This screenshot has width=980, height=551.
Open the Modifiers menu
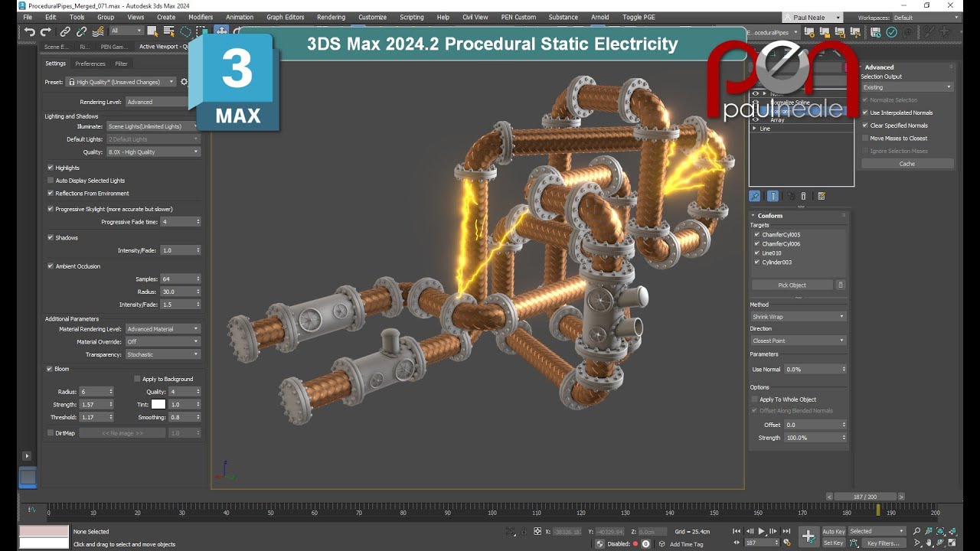click(x=201, y=17)
